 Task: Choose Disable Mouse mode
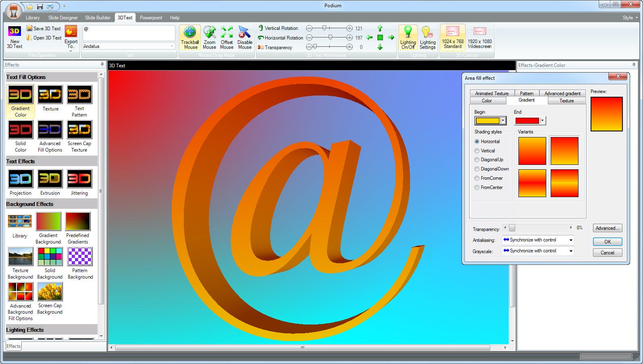[245, 37]
